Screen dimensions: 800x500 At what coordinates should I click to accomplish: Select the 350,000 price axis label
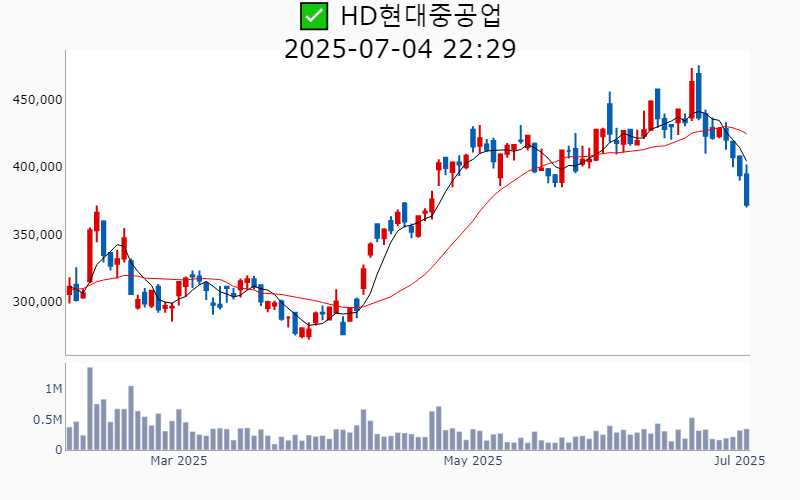[37, 235]
